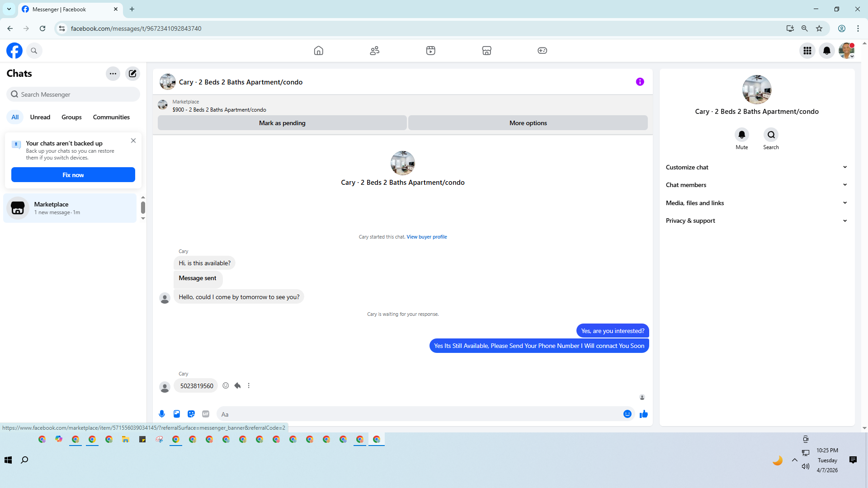Open Facebook home via logo

coord(14,51)
